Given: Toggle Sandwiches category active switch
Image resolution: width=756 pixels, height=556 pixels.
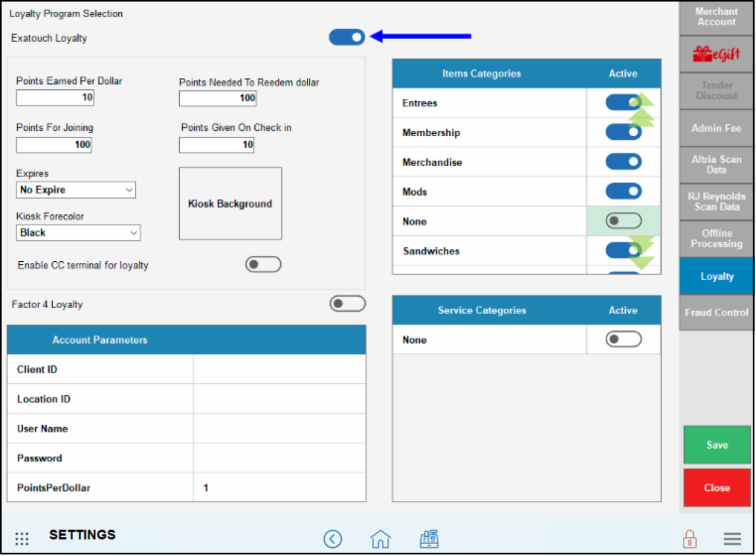Looking at the screenshot, I should click(623, 250).
